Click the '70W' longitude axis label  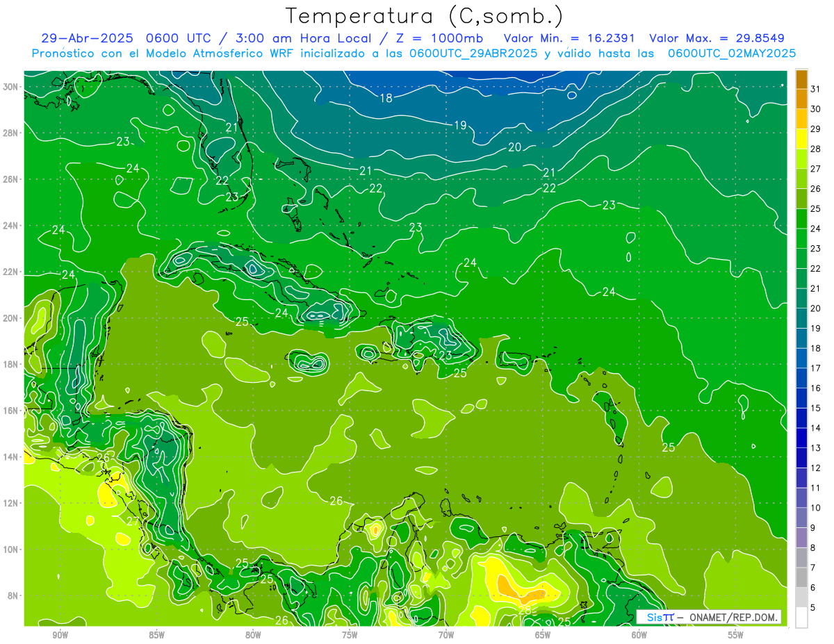coord(446,635)
